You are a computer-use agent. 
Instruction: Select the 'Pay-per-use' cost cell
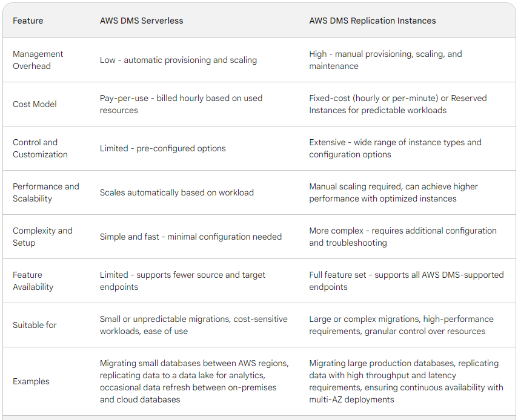coord(181,104)
